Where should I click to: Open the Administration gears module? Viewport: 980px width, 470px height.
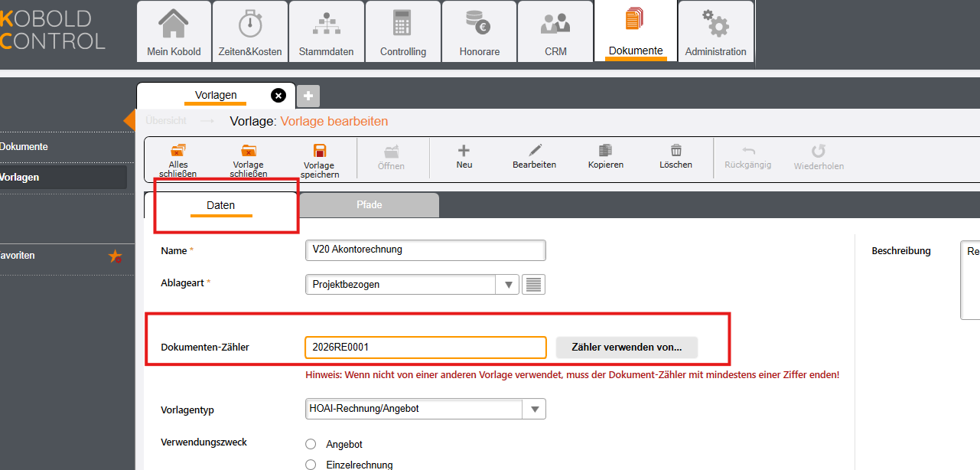pos(715,32)
